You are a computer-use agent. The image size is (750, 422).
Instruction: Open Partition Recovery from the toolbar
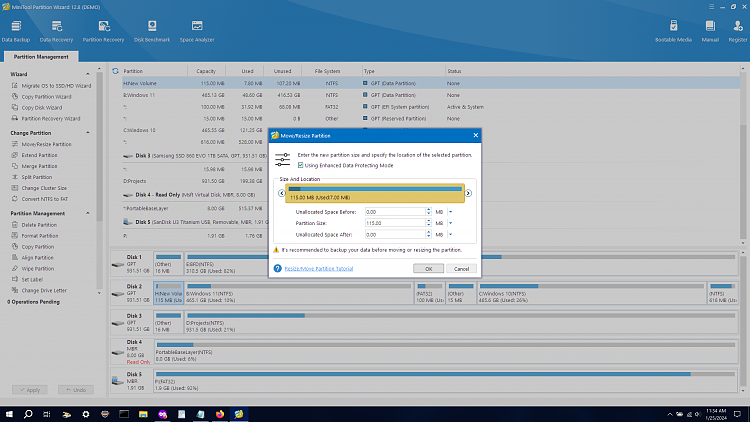coord(103,32)
